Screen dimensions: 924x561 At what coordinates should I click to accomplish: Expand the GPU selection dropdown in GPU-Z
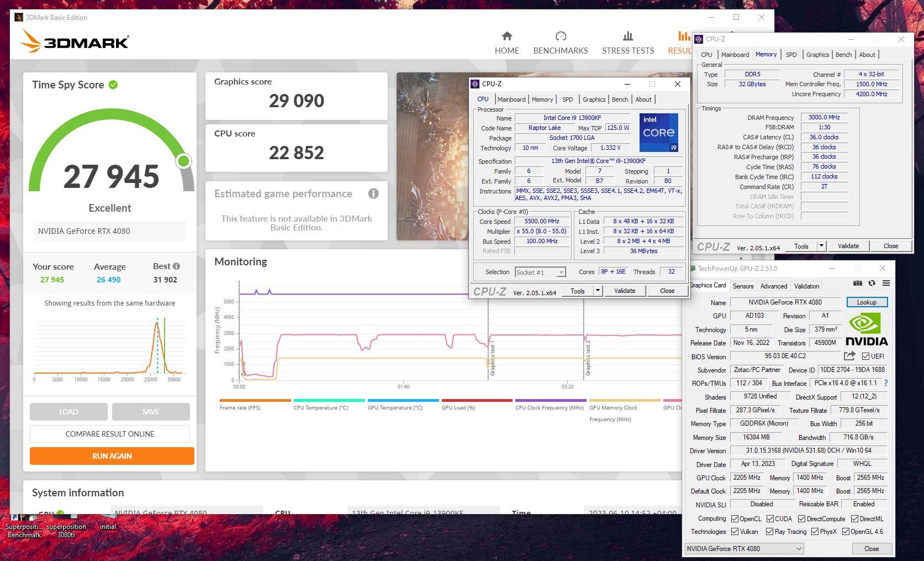click(x=798, y=549)
